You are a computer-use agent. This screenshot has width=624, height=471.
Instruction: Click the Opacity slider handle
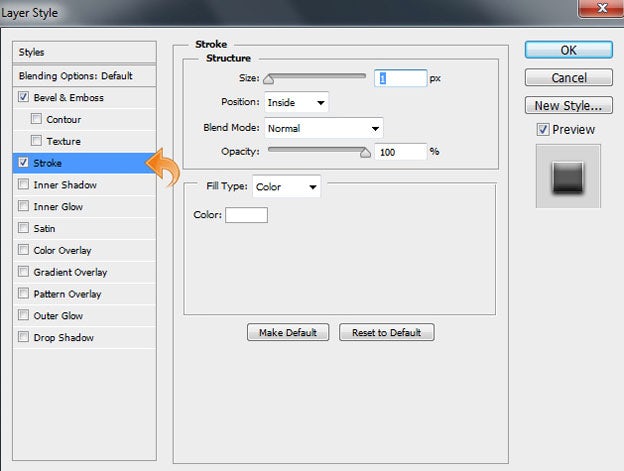point(365,153)
